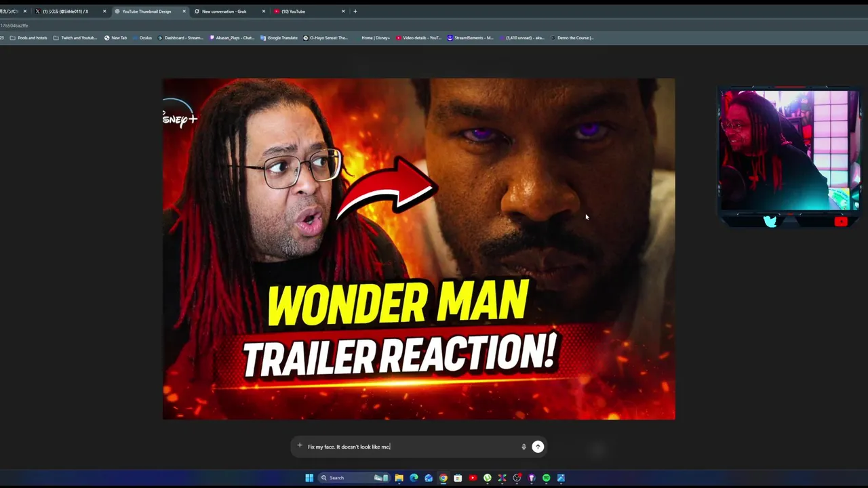Click the prompt text field

[410, 447]
